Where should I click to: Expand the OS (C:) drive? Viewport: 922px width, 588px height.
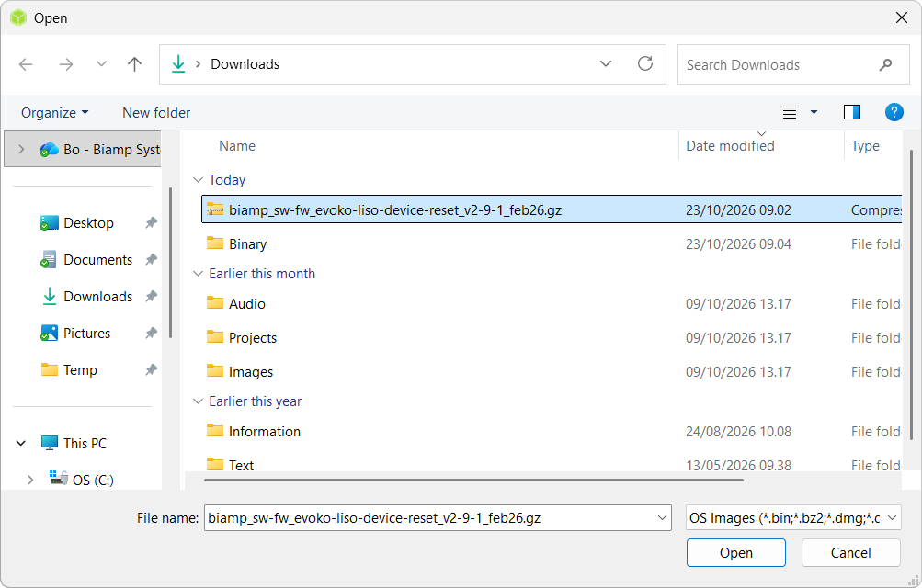pyautogui.click(x=30, y=480)
